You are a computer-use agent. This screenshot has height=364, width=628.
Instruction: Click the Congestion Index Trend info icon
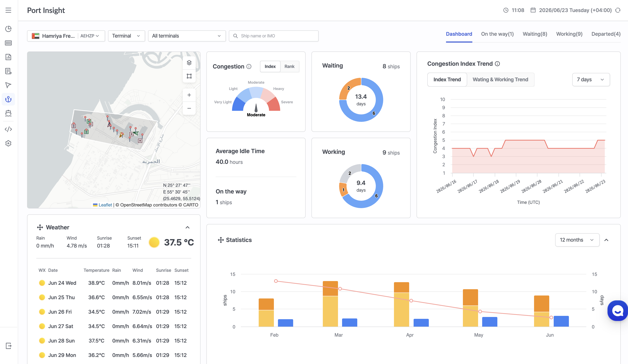(497, 64)
